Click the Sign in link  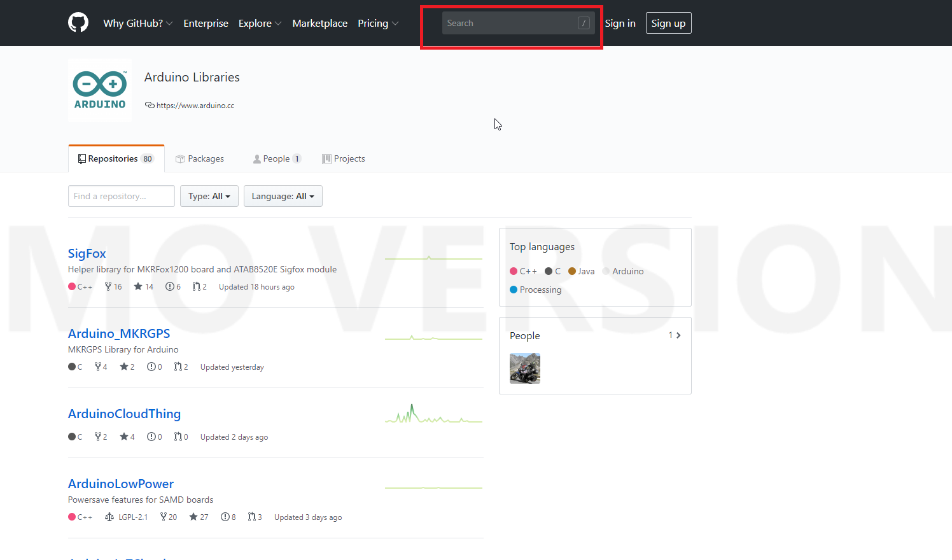(x=620, y=23)
